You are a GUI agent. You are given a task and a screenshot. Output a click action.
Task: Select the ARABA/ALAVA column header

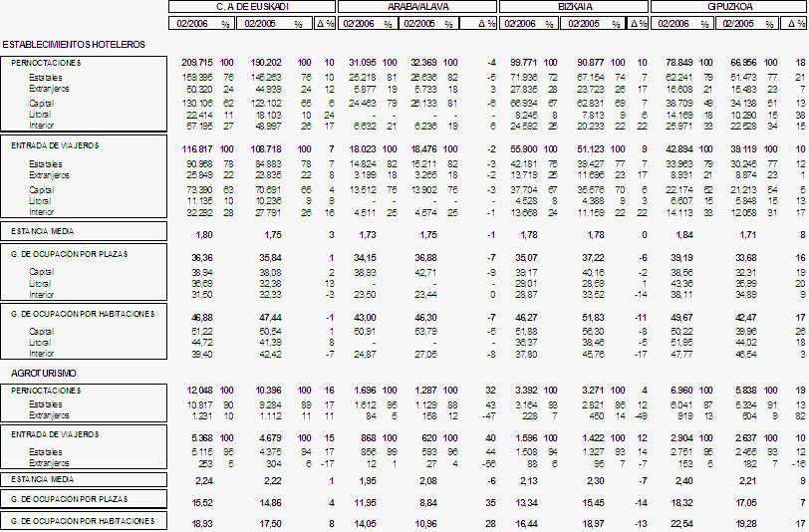click(417, 7)
